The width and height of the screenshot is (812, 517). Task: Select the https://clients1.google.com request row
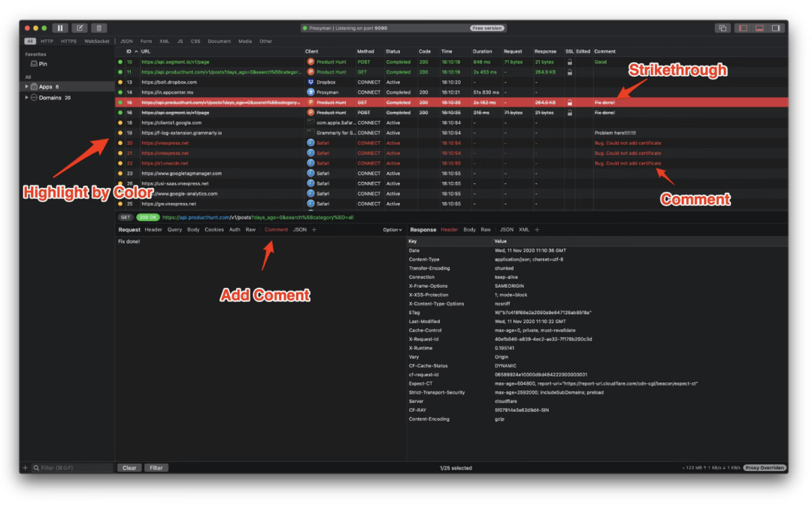coord(452,122)
